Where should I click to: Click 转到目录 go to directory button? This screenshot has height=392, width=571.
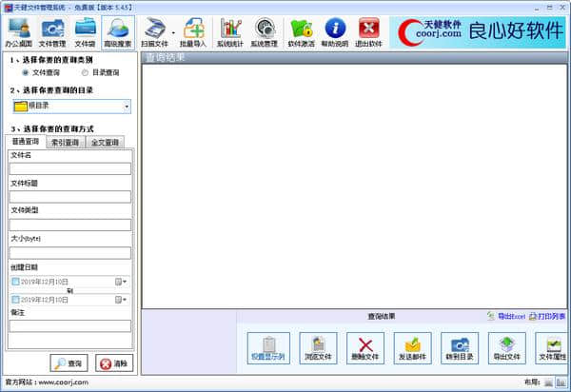(460, 348)
